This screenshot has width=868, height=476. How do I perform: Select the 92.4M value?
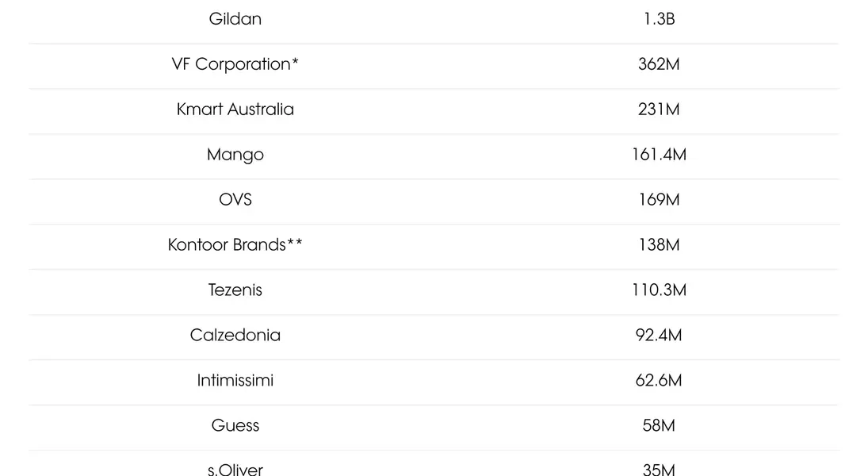[659, 336]
